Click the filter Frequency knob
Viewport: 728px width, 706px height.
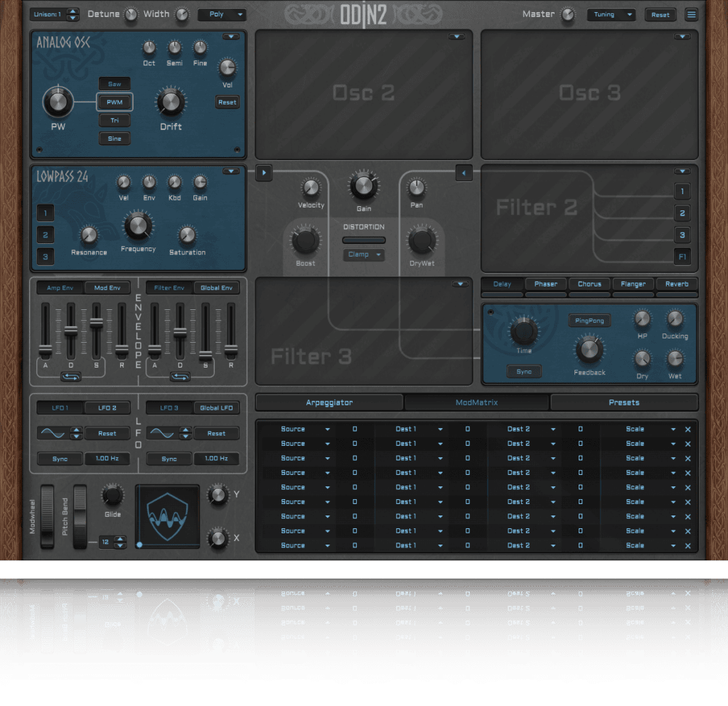[x=138, y=225]
